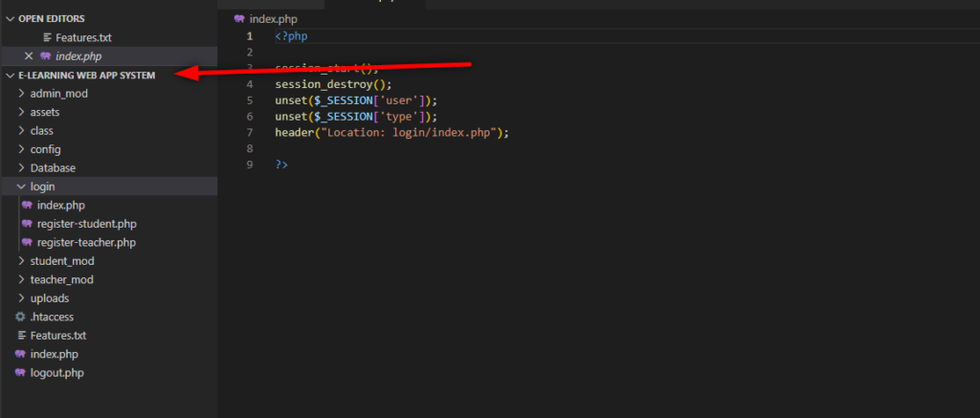Select index.php in Open Editors list
The width and height of the screenshot is (980, 418).
(x=78, y=56)
